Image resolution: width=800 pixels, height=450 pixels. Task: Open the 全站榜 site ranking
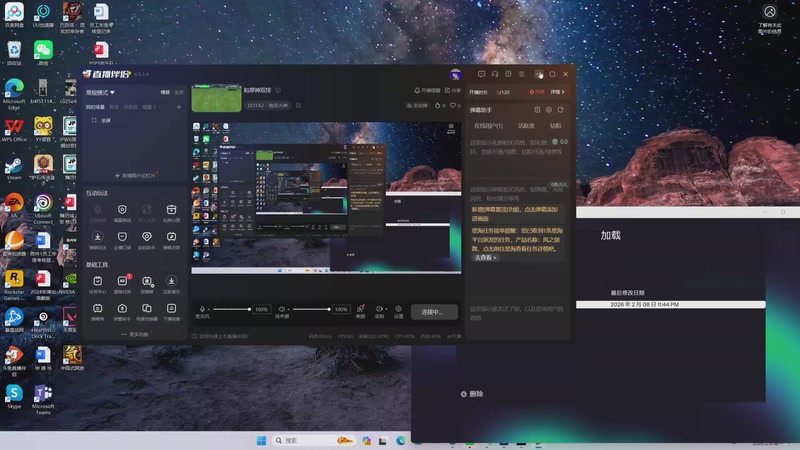(417, 106)
